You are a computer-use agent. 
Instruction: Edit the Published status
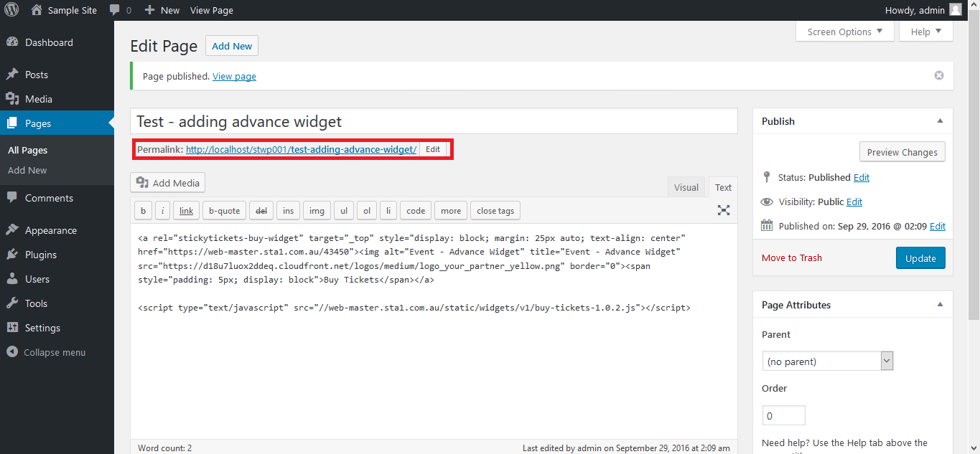(862, 177)
